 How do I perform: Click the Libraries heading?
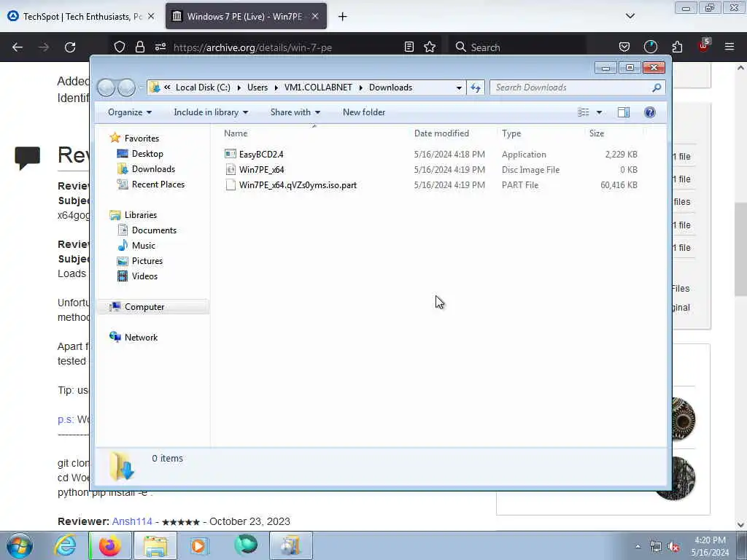pyautogui.click(x=141, y=215)
